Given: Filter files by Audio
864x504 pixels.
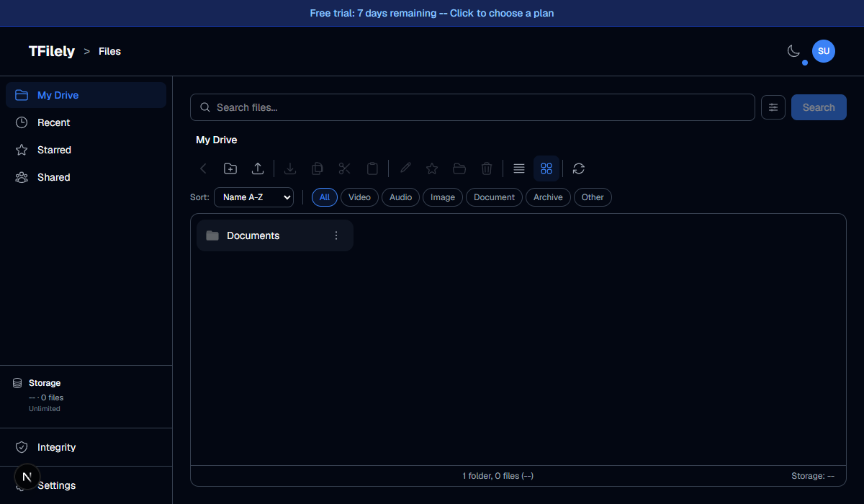Looking at the screenshot, I should coord(400,197).
